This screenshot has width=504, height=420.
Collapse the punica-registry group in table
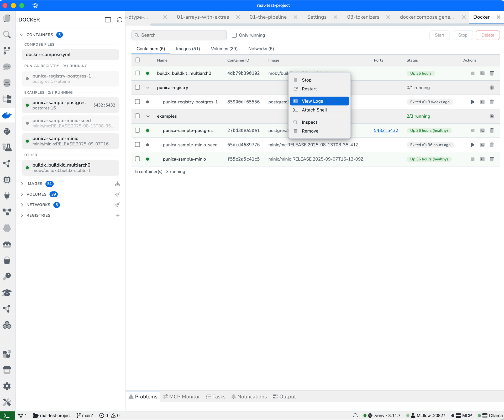(148, 88)
